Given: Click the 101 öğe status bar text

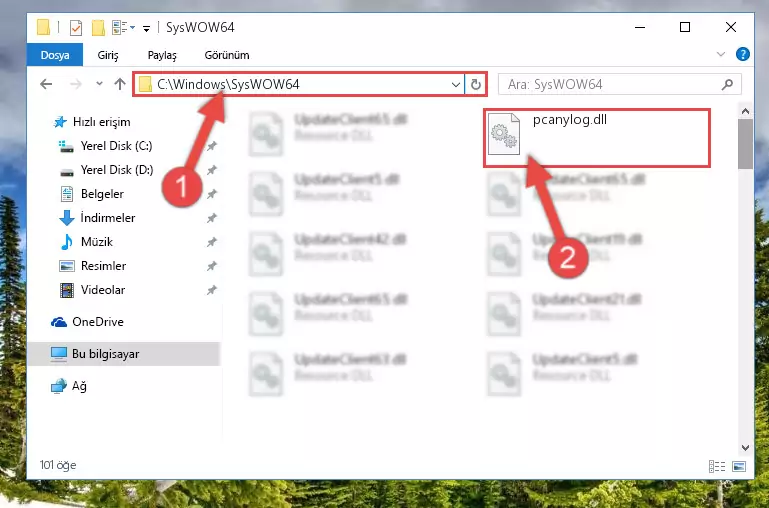Looking at the screenshot, I should click(58, 465).
